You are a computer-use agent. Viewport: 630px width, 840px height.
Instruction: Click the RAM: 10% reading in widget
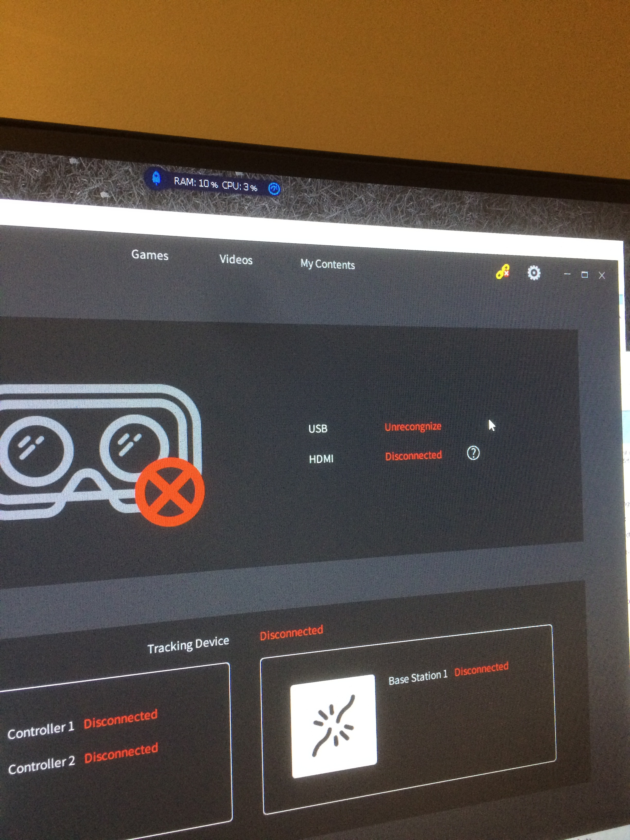click(196, 183)
